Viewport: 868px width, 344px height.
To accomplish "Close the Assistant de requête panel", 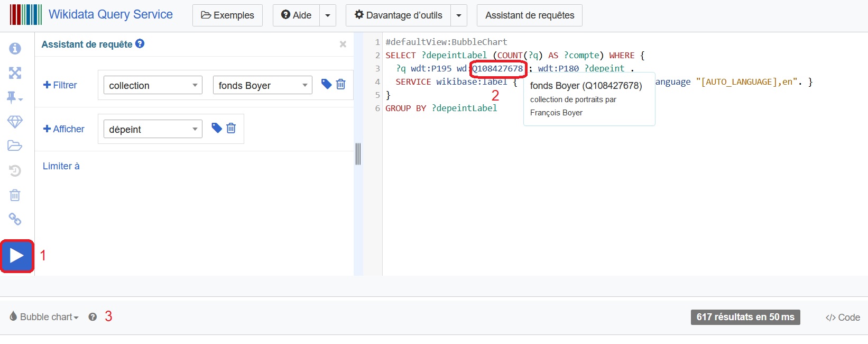I will tap(343, 44).
